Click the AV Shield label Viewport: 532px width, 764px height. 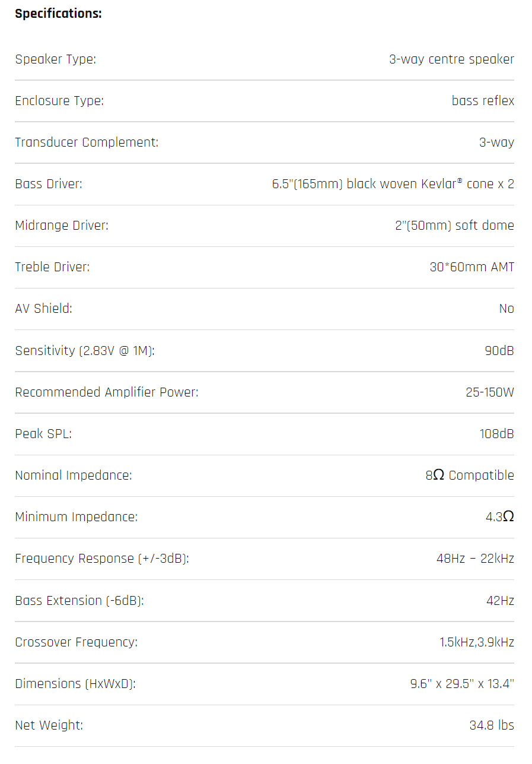43,309
